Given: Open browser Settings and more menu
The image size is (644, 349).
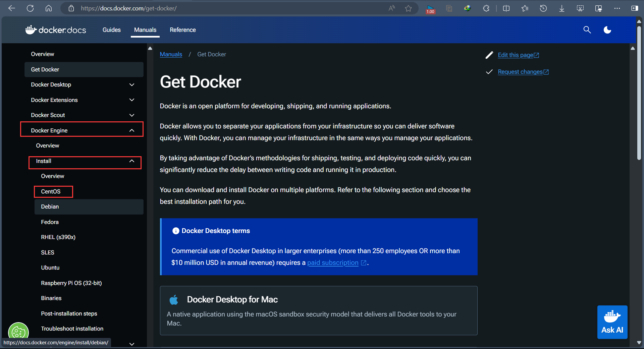Looking at the screenshot, I should point(617,8).
